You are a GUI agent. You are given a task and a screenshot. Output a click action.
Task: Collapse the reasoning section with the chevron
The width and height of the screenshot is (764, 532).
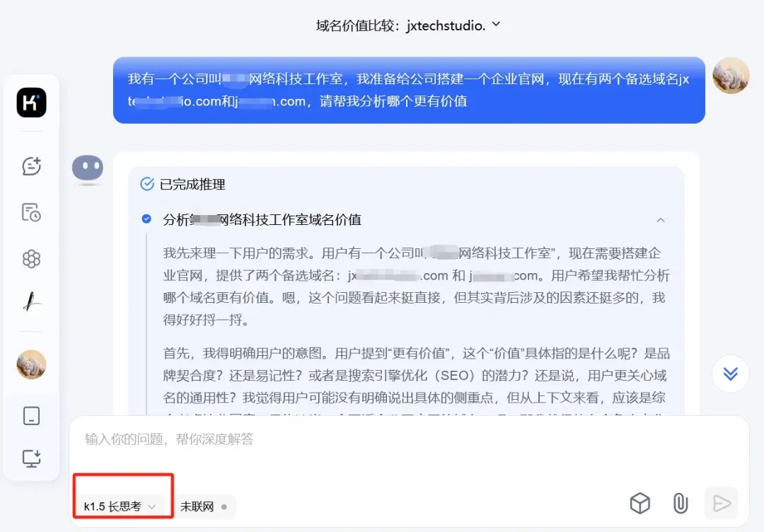pyautogui.click(x=661, y=220)
